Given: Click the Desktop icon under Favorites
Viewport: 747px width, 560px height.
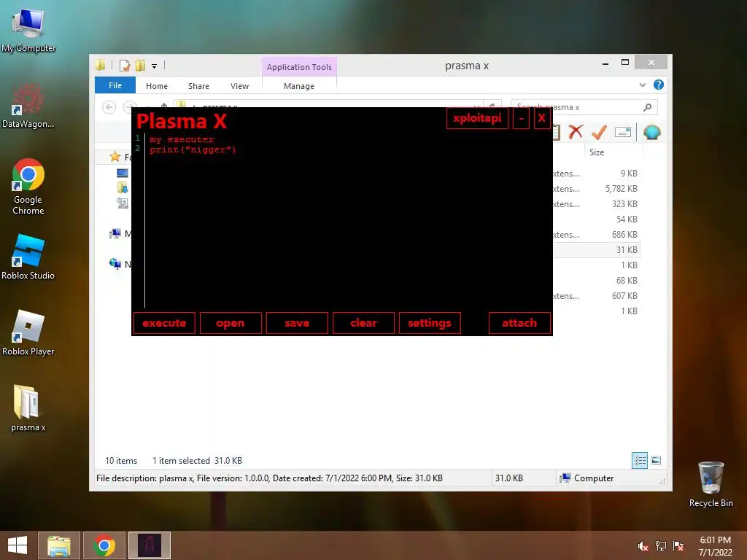Looking at the screenshot, I should pyautogui.click(x=123, y=173).
